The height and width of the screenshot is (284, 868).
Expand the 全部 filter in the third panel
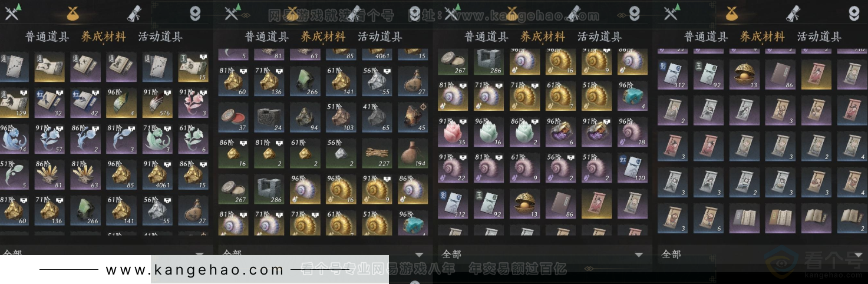542,254
